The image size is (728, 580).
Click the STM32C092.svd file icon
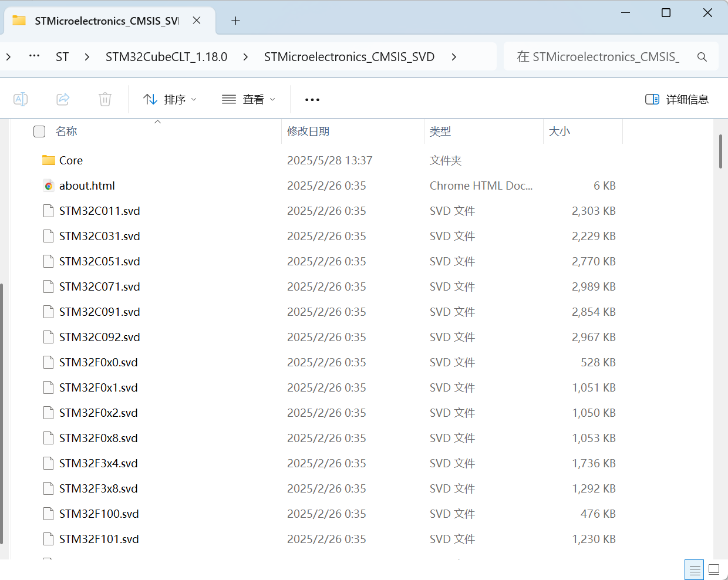pos(49,337)
